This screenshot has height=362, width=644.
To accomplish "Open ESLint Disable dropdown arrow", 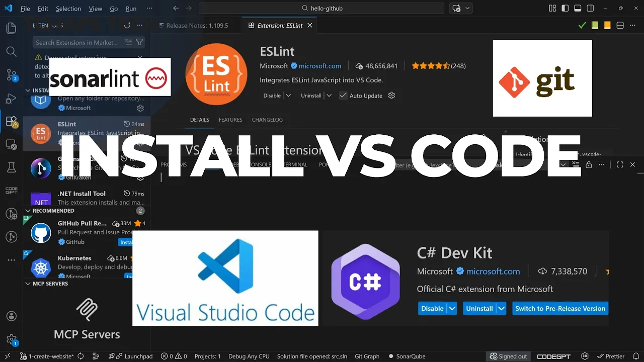I will (x=288, y=96).
